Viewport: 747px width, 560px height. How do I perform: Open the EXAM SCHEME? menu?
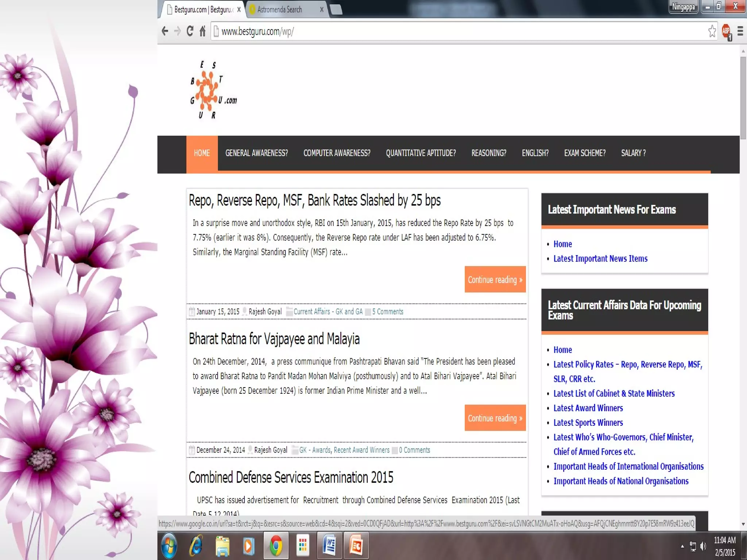[585, 153]
